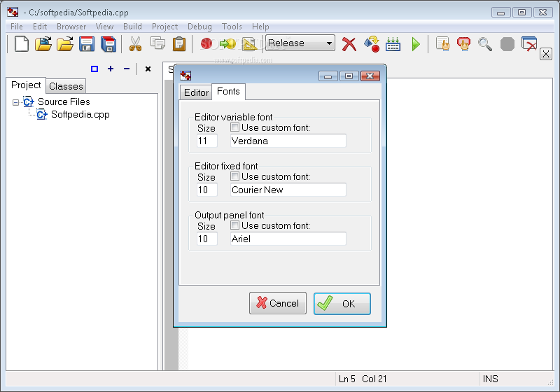The image size is (560, 392).
Task: Run program with green play arrow
Action: (415, 44)
